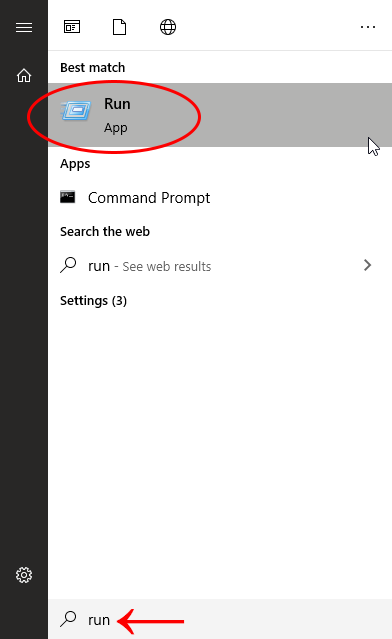Select the Best match heading
This screenshot has height=639, width=392.
tap(92, 67)
